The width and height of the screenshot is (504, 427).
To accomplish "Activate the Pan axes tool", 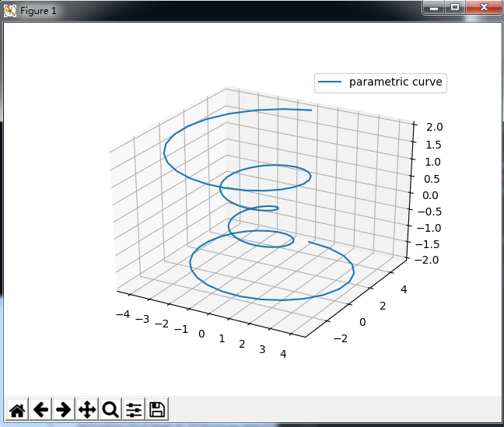I will pos(87,410).
